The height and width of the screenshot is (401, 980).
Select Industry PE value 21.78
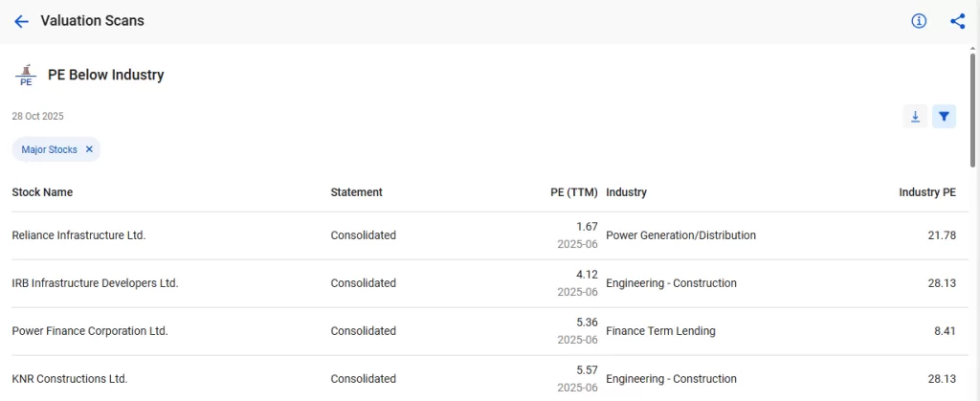(942, 235)
